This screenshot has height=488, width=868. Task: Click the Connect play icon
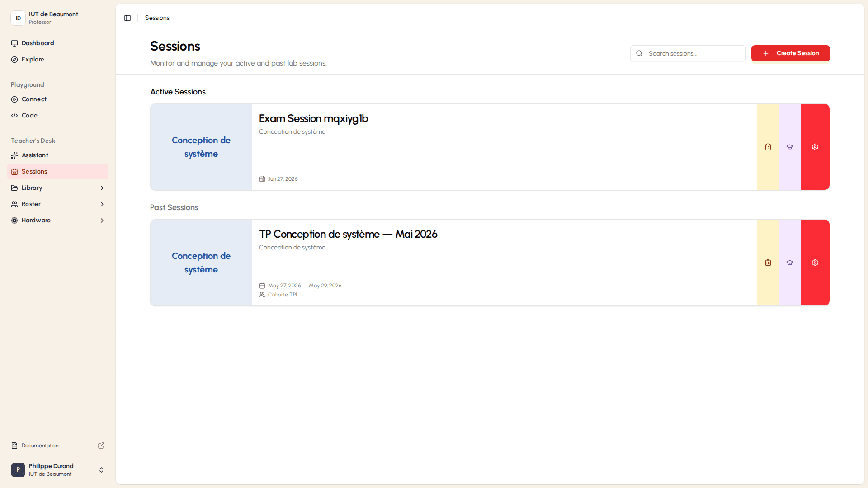point(14,99)
